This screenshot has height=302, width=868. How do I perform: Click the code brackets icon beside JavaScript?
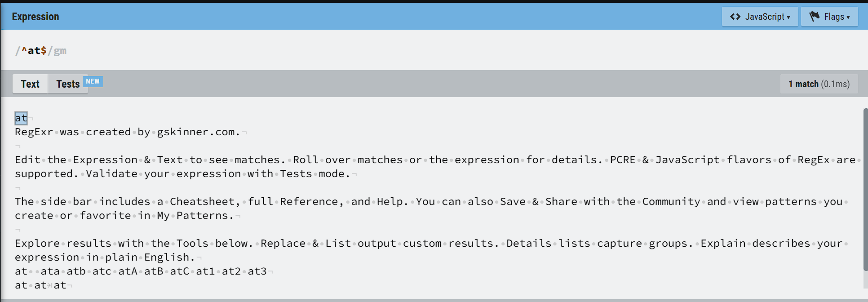click(735, 17)
